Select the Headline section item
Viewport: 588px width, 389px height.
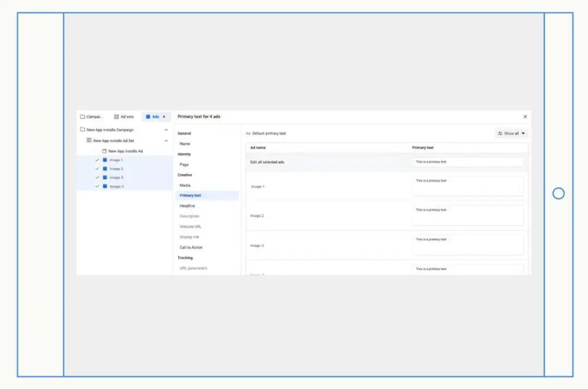(187, 206)
